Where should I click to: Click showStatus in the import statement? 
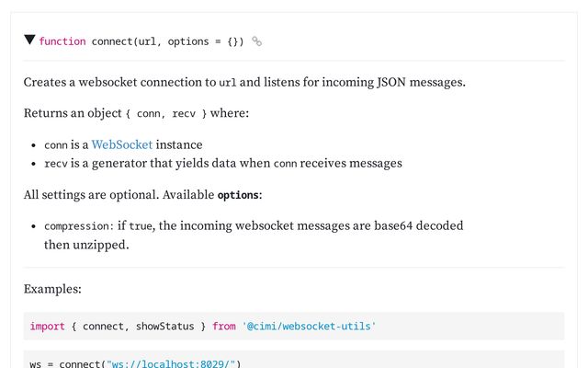click(x=165, y=326)
